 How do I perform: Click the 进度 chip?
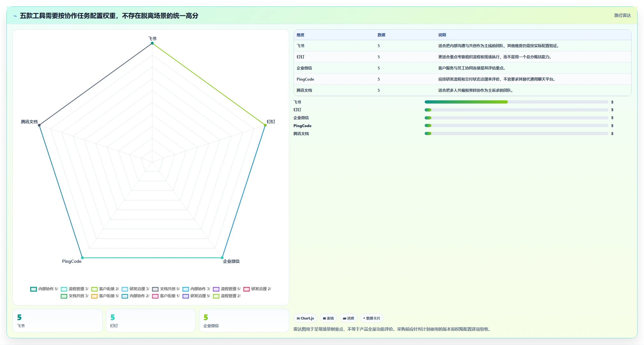348,318
